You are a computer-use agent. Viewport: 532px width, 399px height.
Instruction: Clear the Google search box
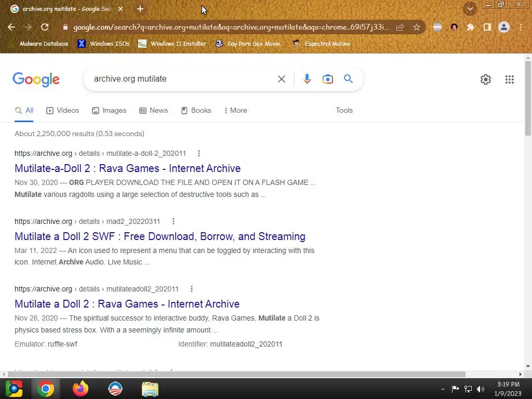281,79
